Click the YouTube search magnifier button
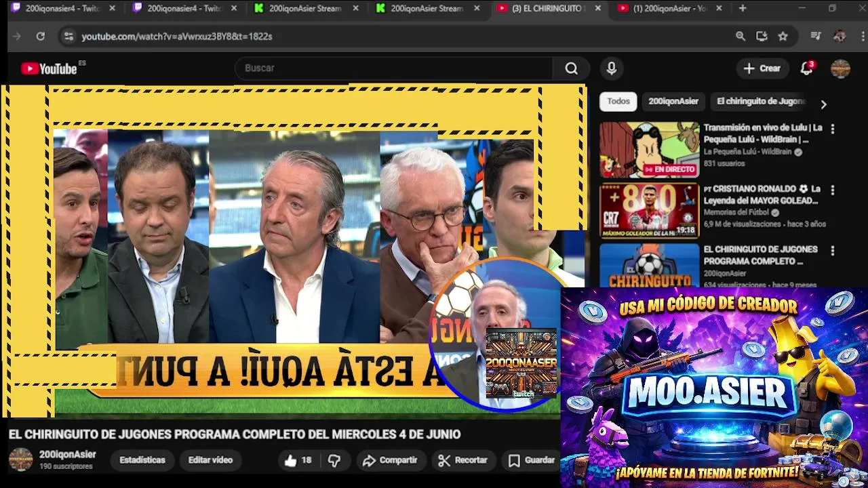 pyautogui.click(x=572, y=68)
